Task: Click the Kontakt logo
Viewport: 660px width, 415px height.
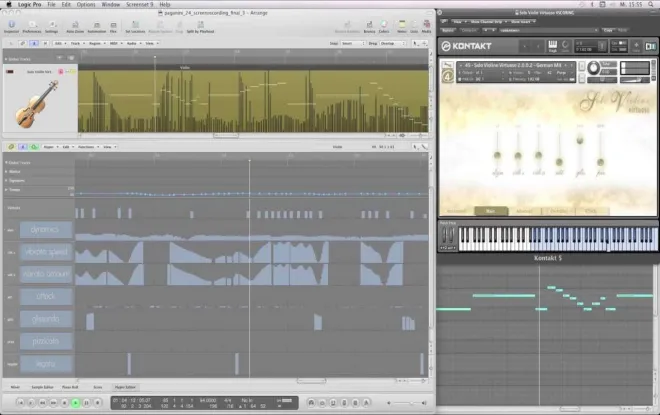Action: (466, 46)
